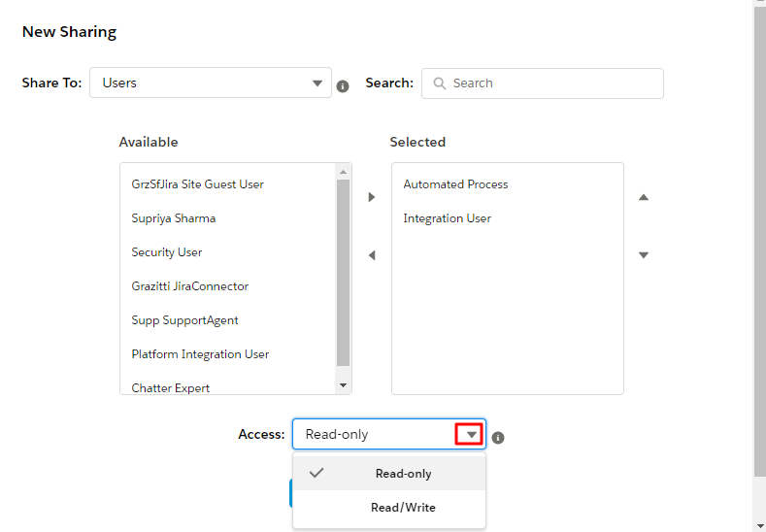Click the move left arrow between lists
The height and width of the screenshot is (532, 766).
tap(372, 255)
